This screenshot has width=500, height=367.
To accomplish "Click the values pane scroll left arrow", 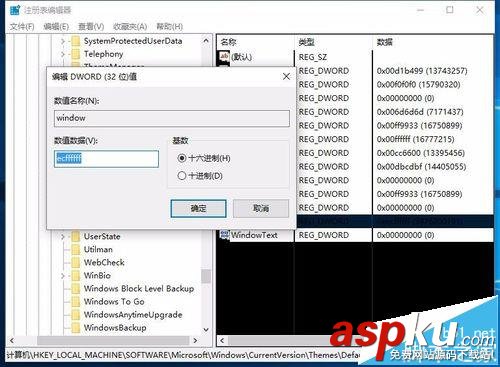I will pyautogui.click(x=222, y=340).
